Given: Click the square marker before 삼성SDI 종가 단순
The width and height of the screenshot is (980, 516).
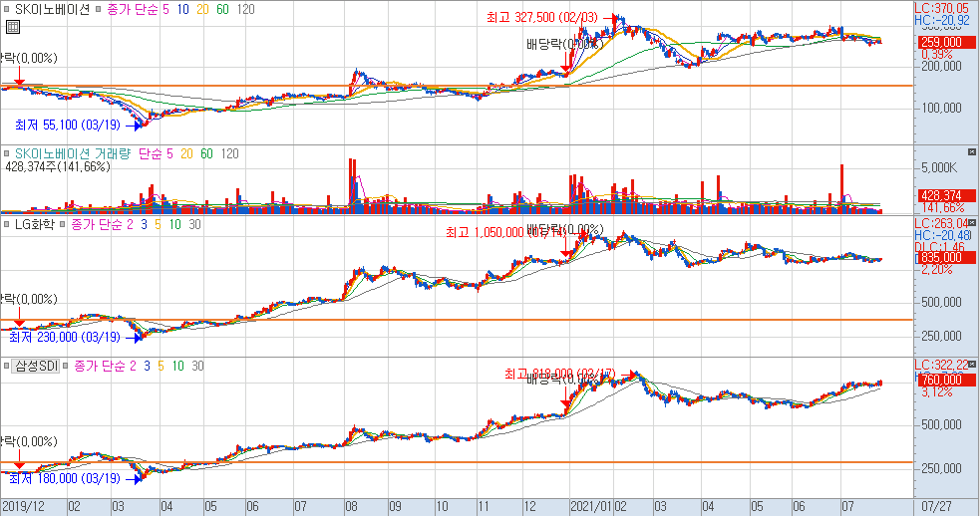Looking at the screenshot, I should [66, 366].
